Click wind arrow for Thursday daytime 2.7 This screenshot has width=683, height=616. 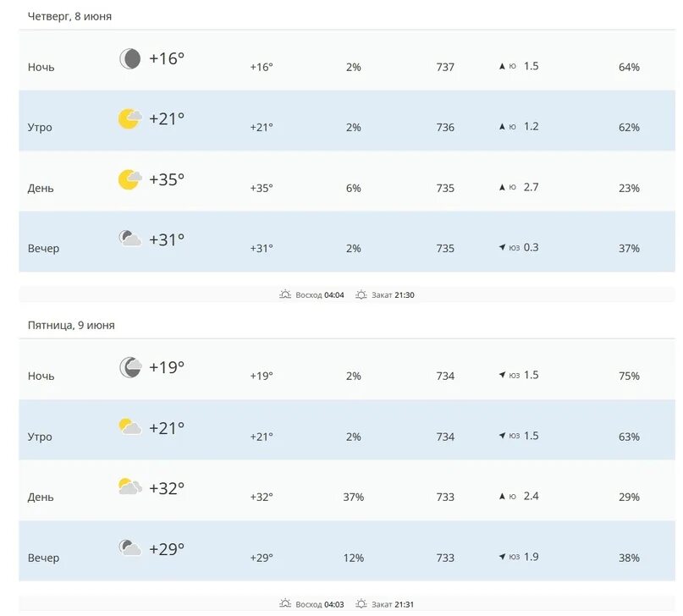tap(502, 187)
